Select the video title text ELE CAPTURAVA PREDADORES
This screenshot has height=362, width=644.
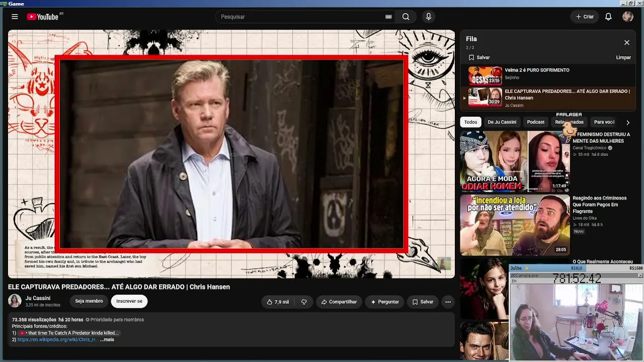(119, 287)
